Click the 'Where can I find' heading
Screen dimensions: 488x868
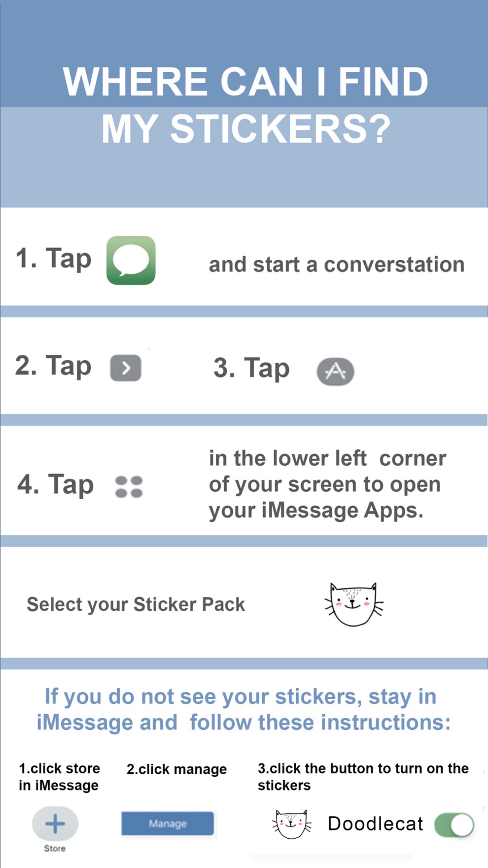click(245, 82)
